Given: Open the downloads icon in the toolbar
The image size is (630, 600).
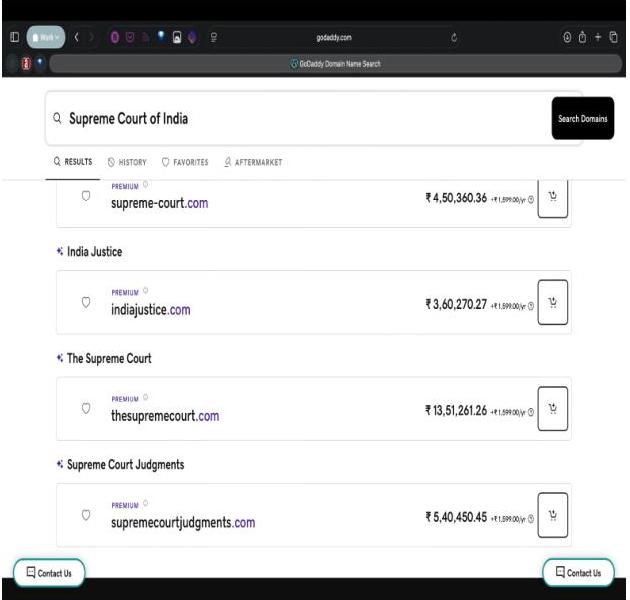Looking at the screenshot, I should coord(567,37).
